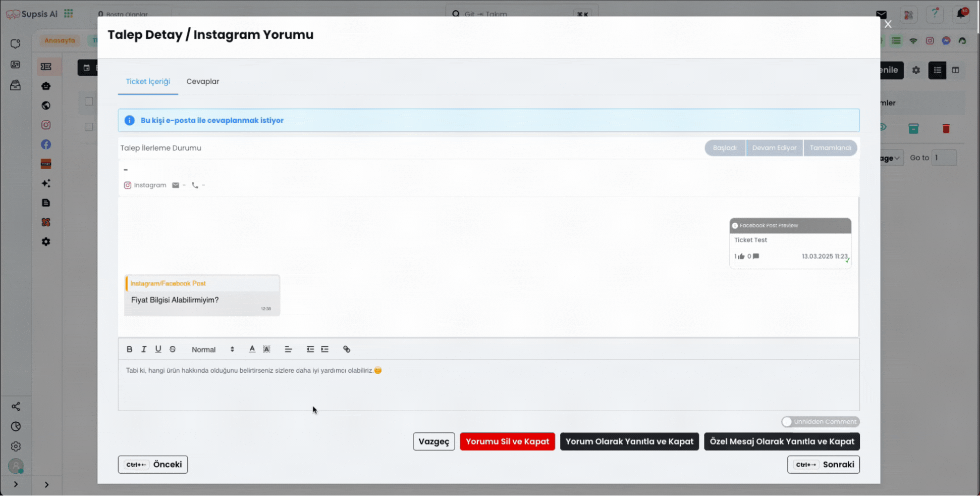Screen dimensions: 980x496
Task: Open the Instagram channel in the sidebar
Action: pos(46,125)
